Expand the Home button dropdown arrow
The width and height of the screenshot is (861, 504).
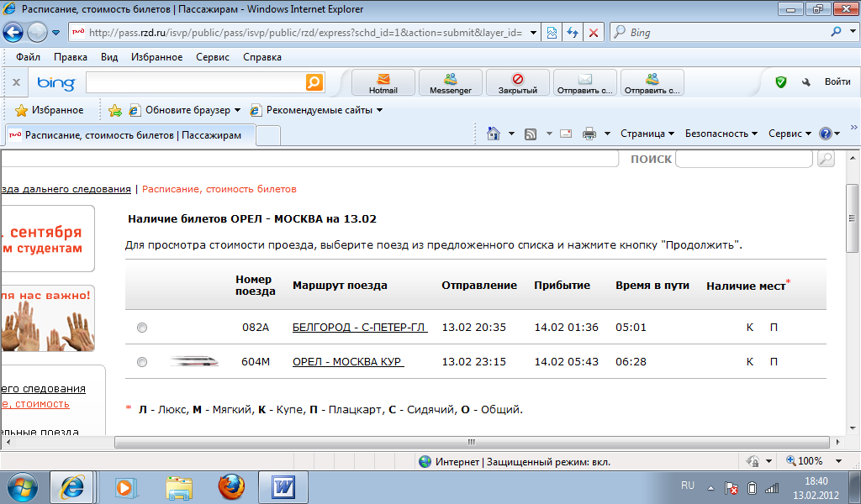click(x=511, y=134)
